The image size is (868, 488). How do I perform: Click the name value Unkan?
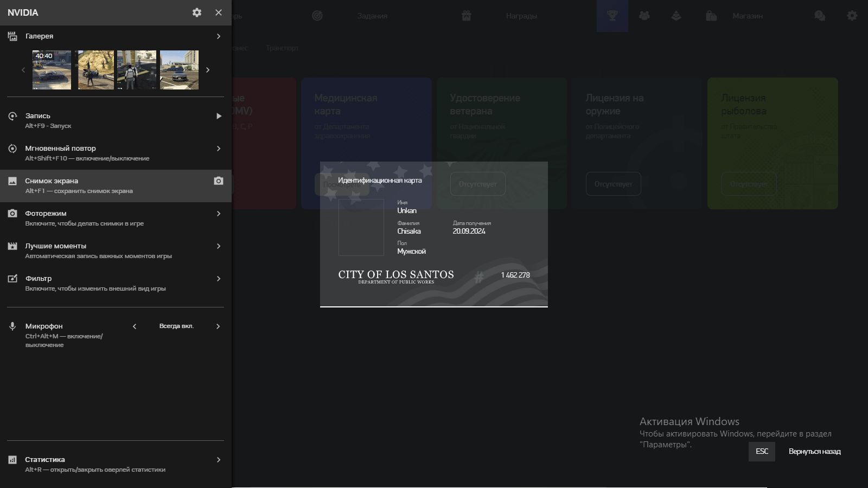coord(407,210)
